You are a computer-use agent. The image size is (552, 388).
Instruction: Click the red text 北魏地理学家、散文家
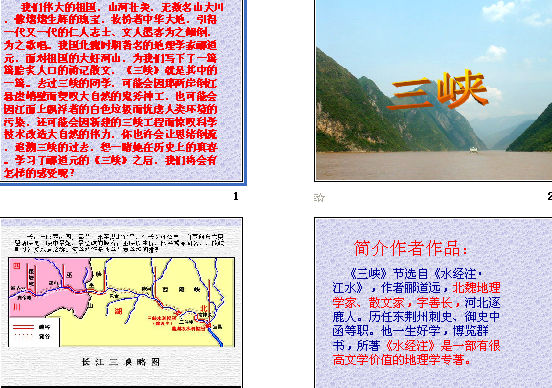(416, 295)
